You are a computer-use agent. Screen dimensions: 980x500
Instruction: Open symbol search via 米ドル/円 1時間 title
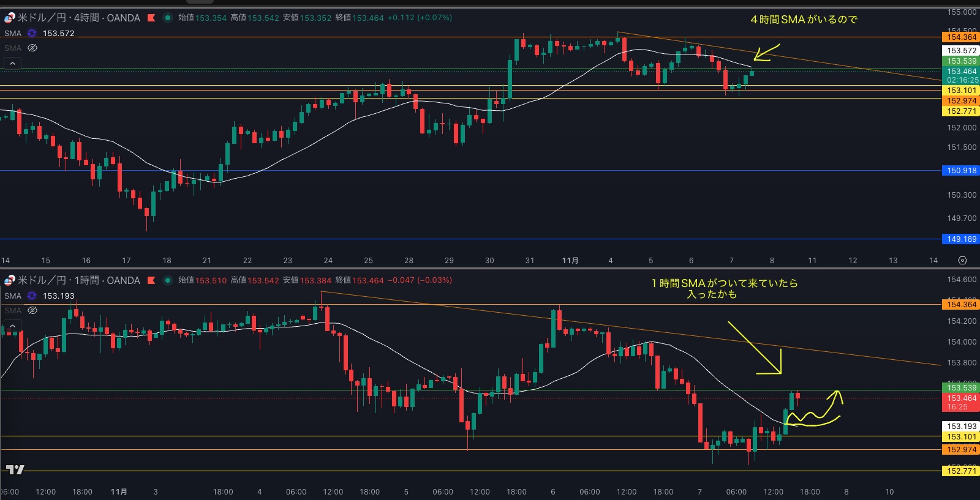(78, 280)
